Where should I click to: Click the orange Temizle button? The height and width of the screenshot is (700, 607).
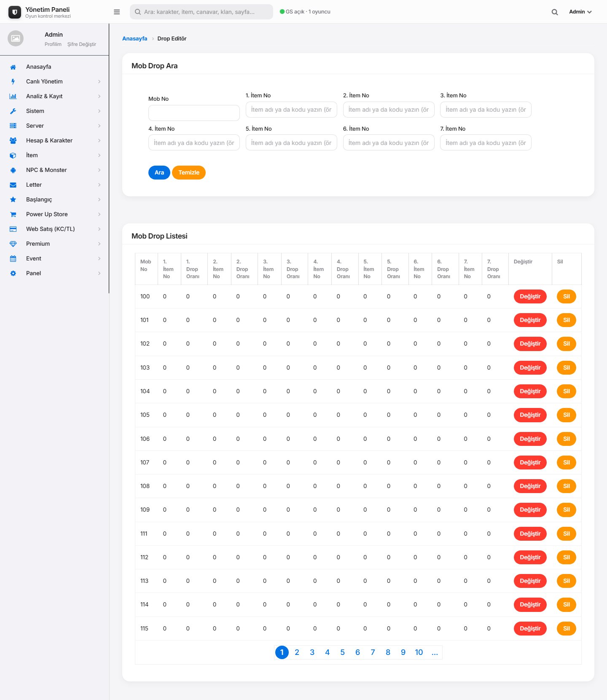tap(189, 172)
